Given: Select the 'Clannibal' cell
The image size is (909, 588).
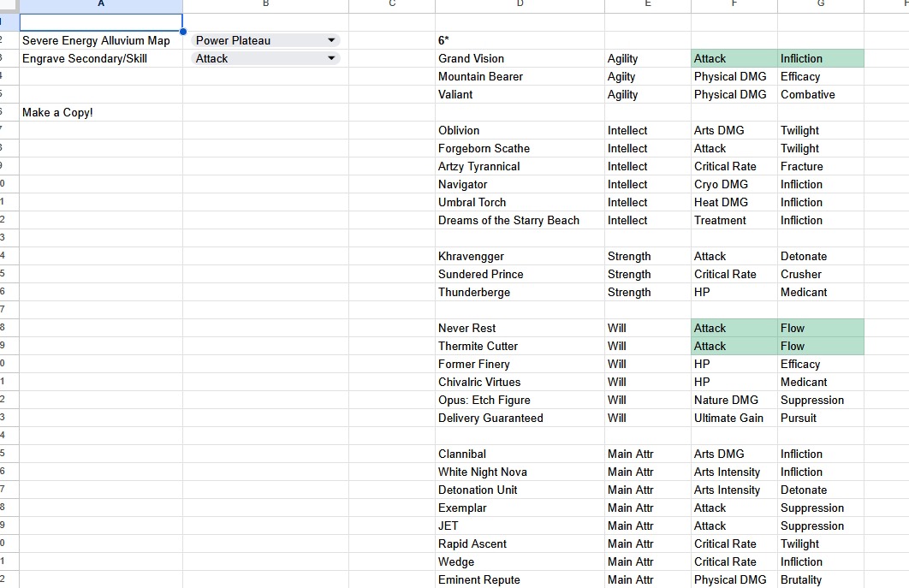Looking at the screenshot, I should click(520, 454).
